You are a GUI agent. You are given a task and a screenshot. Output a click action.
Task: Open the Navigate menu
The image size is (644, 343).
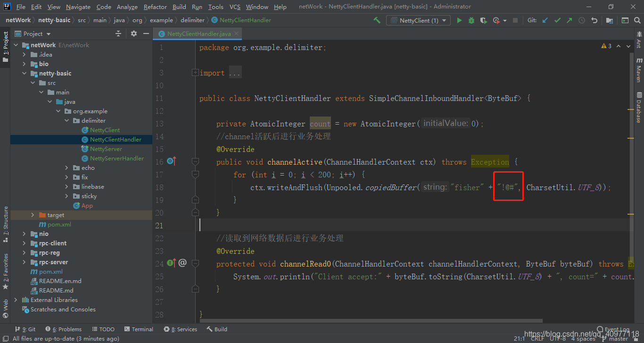78,7
